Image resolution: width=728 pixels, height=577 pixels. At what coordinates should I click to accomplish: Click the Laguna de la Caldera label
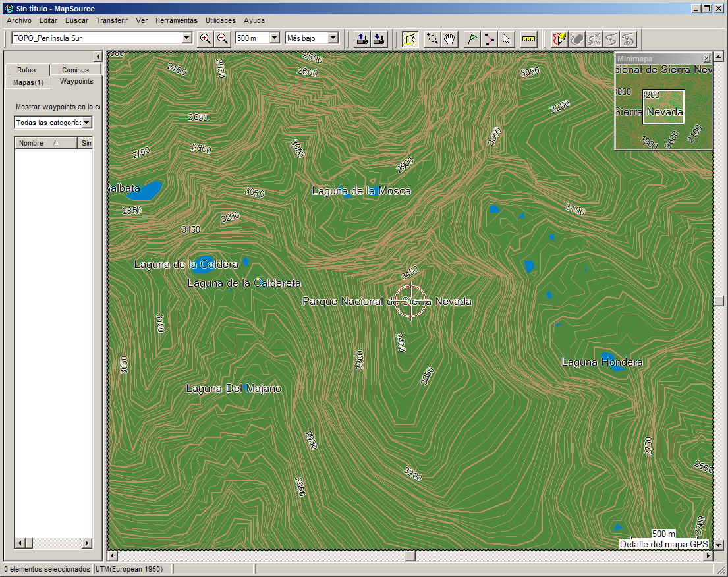pos(186,265)
